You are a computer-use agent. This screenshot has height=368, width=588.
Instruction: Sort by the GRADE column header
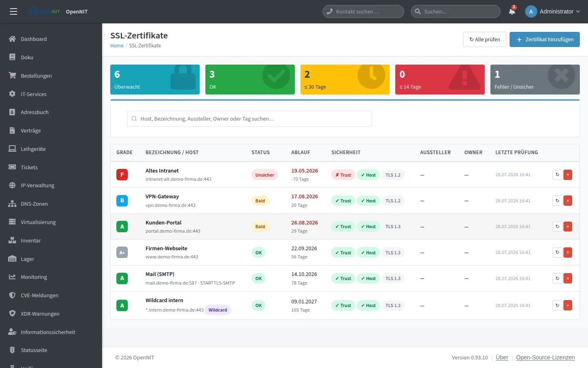click(125, 153)
